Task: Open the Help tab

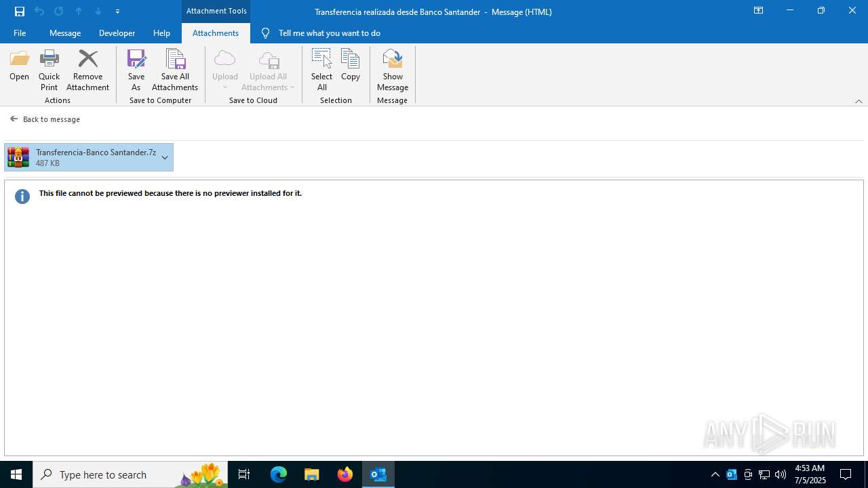Action: (161, 33)
